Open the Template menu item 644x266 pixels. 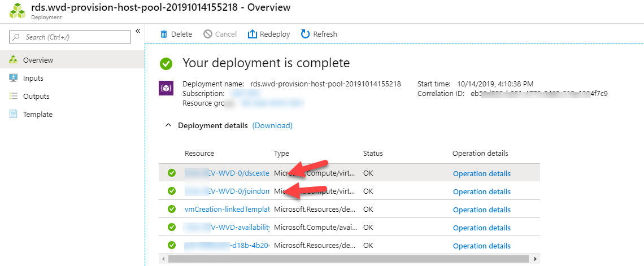point(38,114)
